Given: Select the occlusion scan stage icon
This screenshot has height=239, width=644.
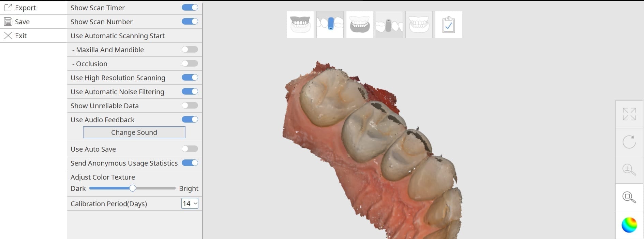Looking at the screenshot, I should click(x=419, y=25).
